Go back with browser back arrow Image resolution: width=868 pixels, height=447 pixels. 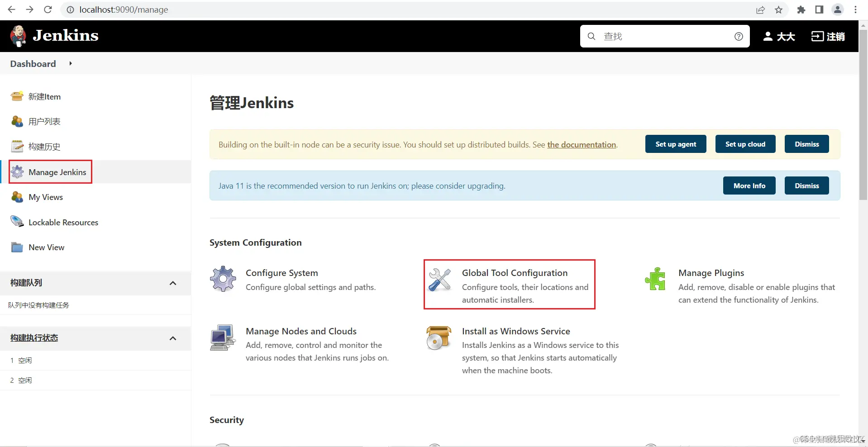[x=12, y=10]
